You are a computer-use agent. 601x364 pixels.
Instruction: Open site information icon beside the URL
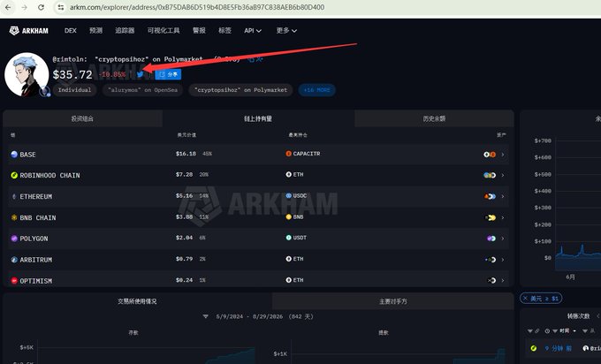pos(61,7)
